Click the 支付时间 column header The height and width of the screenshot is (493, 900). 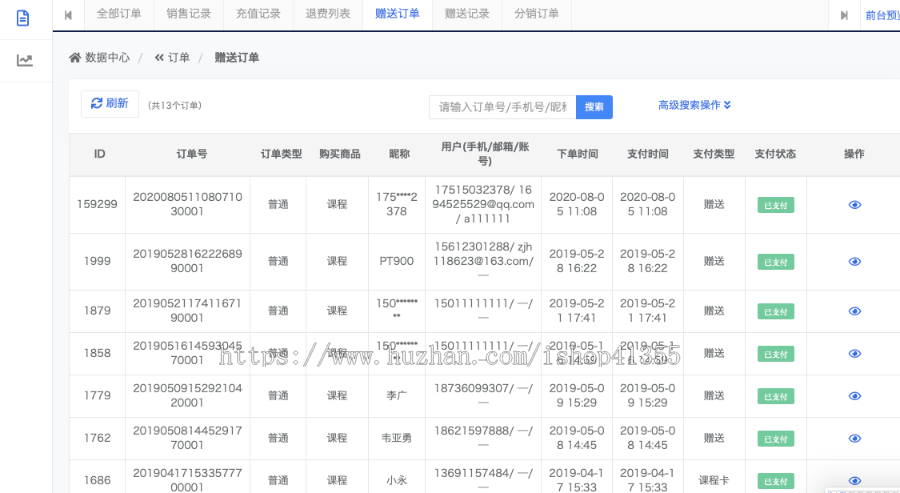pyautogui.click(x=647, y=154)
